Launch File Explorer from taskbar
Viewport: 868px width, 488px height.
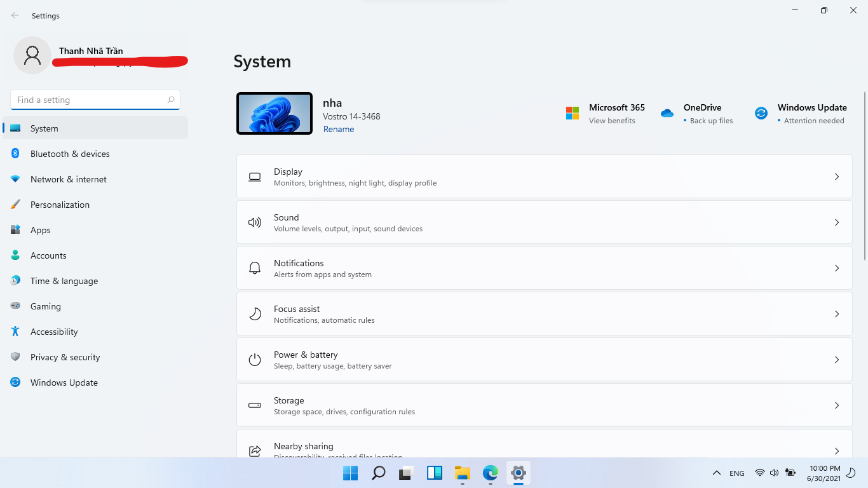[463, 473]
